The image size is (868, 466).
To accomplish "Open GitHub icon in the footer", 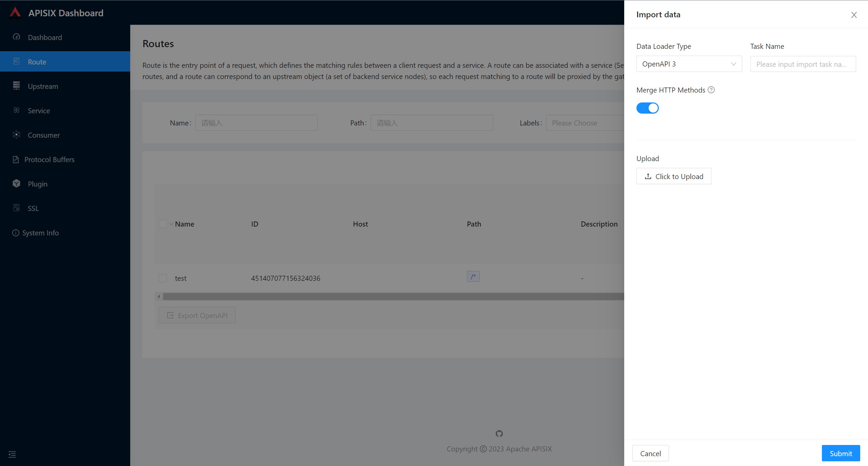I will [499, 433].
